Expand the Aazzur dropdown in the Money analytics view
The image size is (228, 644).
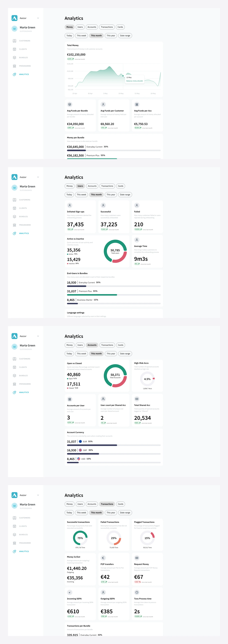click(38, 18)
